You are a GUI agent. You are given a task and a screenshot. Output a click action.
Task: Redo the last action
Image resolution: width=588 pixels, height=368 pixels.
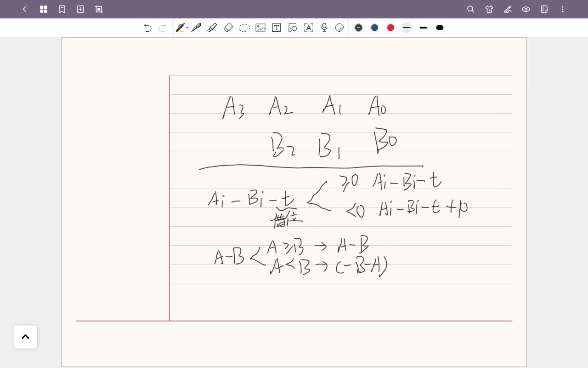tap(162, 28)
